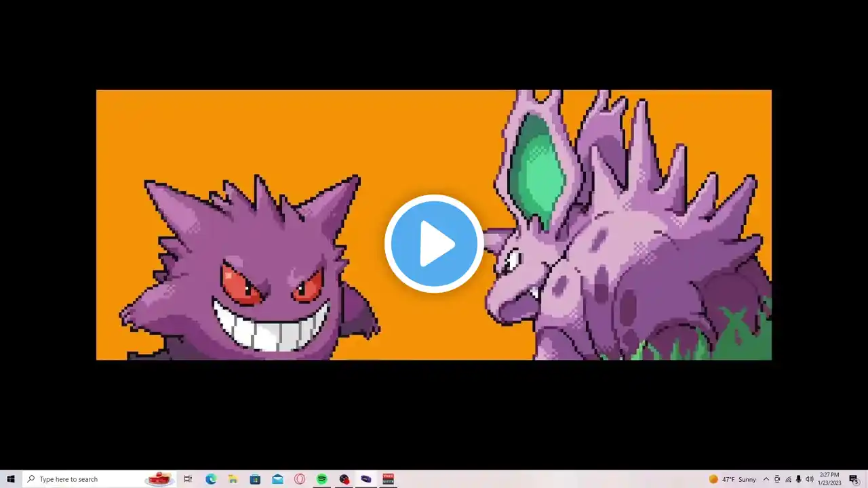Open the Wi-Fi network tray icon
Image resolution: width=868 pixels, height=488 pixels.
tap(788, 479)
